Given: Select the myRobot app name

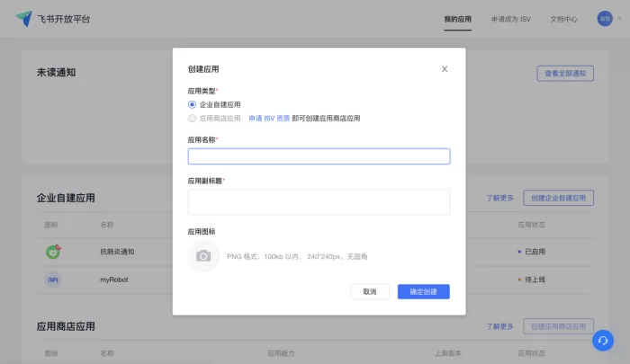Looking at the screenshot, I should point(114,280).
